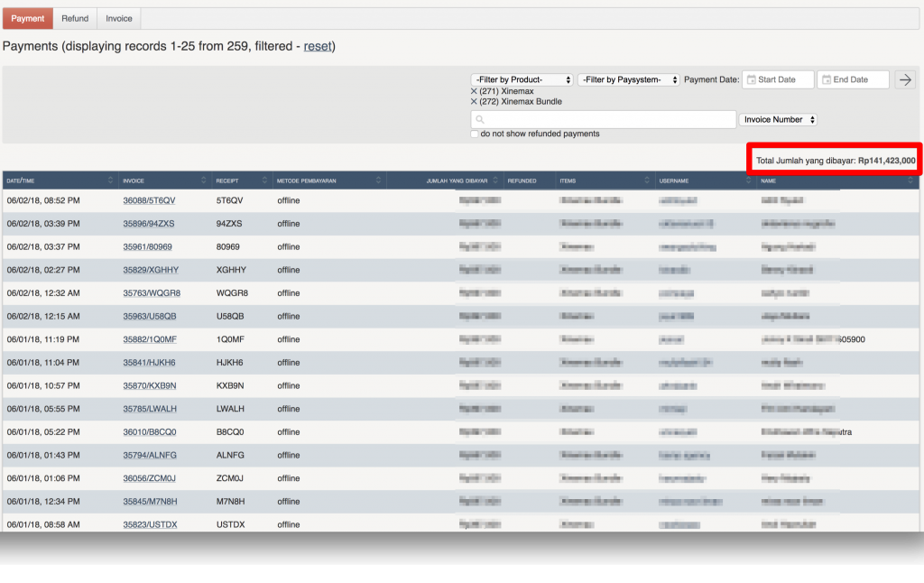Select receipt code ZCM0J

pos(230,478)
